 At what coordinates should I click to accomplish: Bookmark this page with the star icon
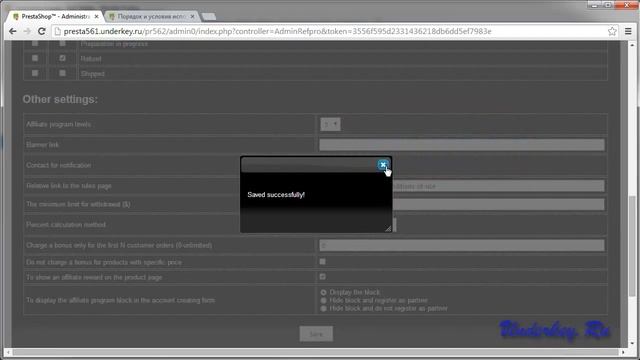(612, 31)
